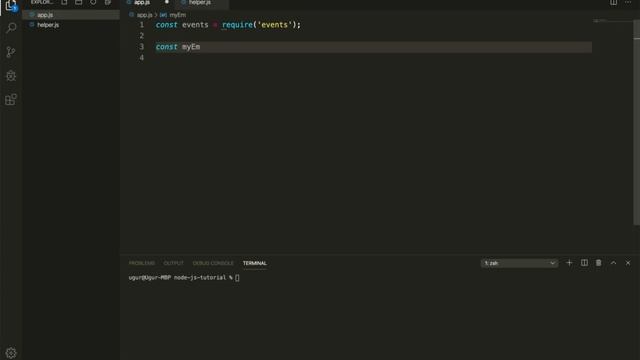Place cursor in terminal prompt
Screen dimensions: 640x360
[x=237, y=278]
